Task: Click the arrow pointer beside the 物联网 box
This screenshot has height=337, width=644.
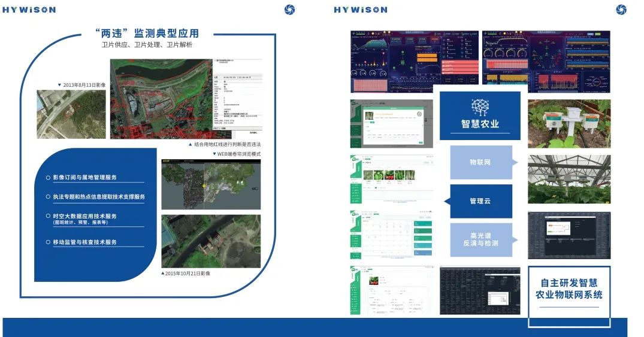Action: pyautogui.click(x=515, y=162)
